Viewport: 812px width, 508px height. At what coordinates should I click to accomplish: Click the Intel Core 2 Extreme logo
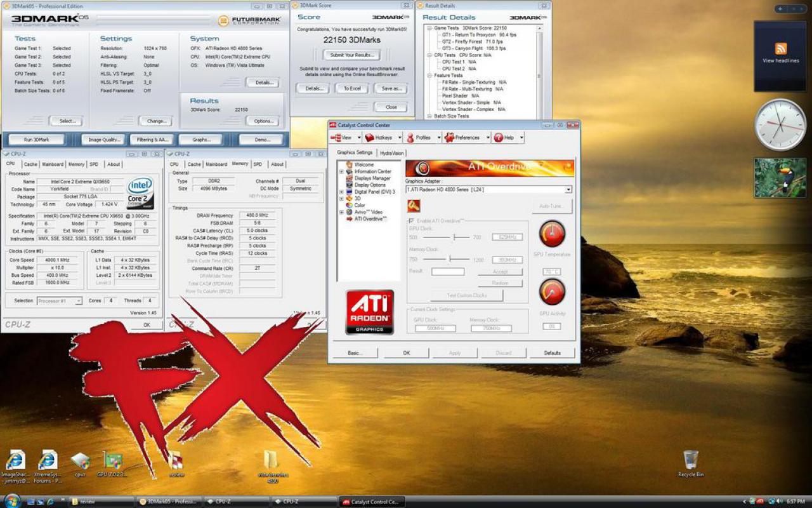(140, 194)
